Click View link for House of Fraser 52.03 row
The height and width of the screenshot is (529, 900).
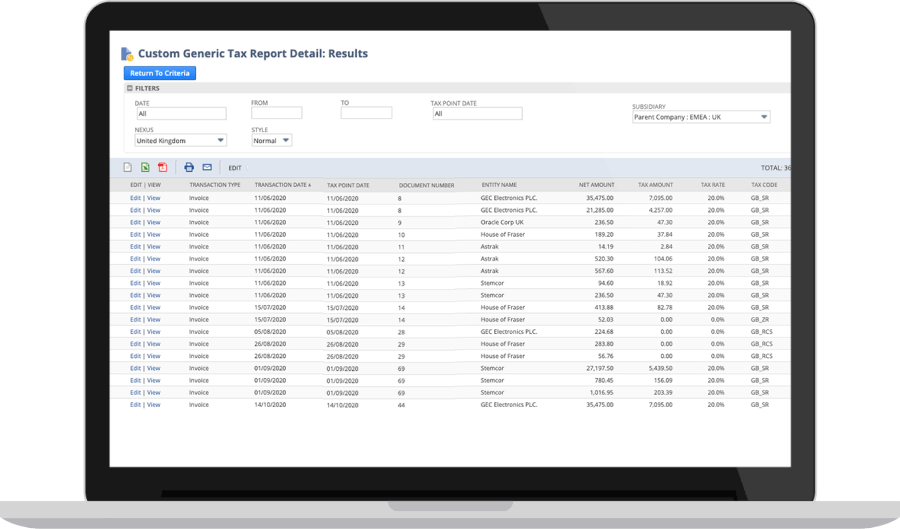[153, 320]
